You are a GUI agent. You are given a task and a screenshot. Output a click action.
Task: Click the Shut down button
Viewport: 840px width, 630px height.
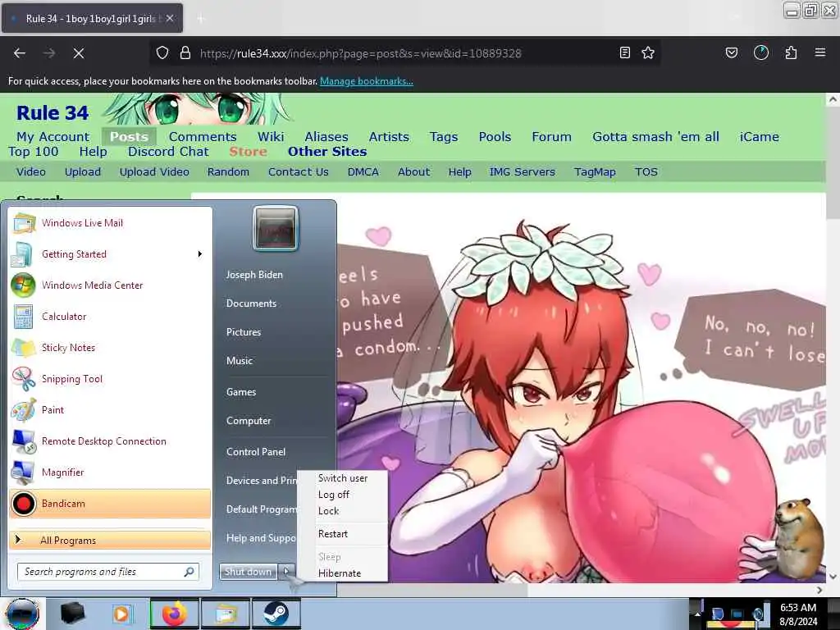coord(248,572)
